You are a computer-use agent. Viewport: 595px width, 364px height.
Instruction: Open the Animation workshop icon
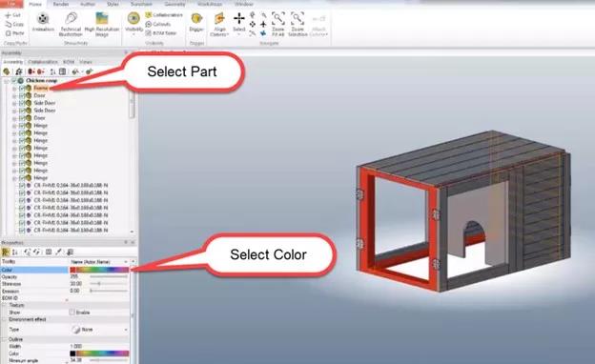[43, 22]
